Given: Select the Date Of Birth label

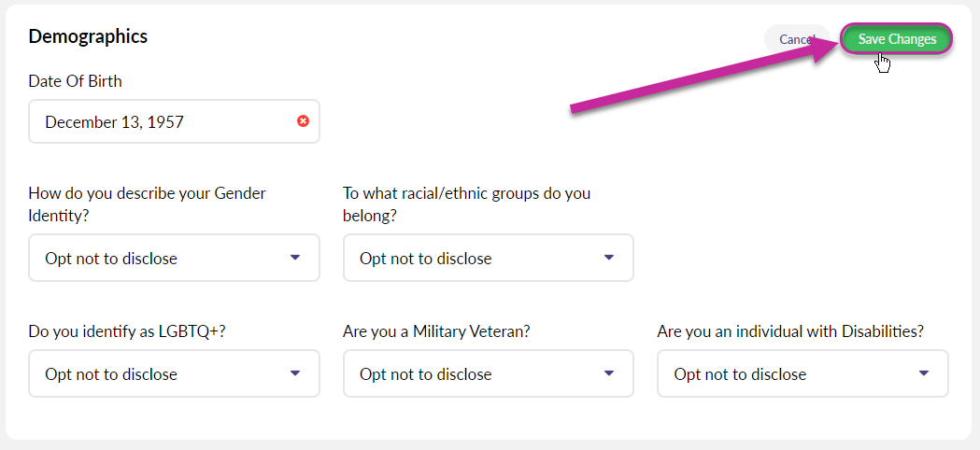Looking at the screenshot, I should coord(75,80).
